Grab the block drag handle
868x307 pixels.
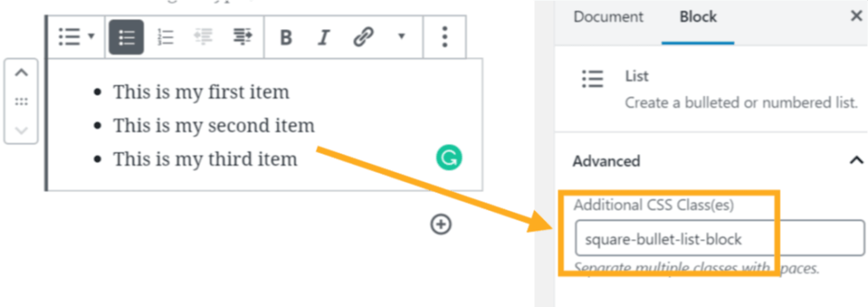click(21, 101)
